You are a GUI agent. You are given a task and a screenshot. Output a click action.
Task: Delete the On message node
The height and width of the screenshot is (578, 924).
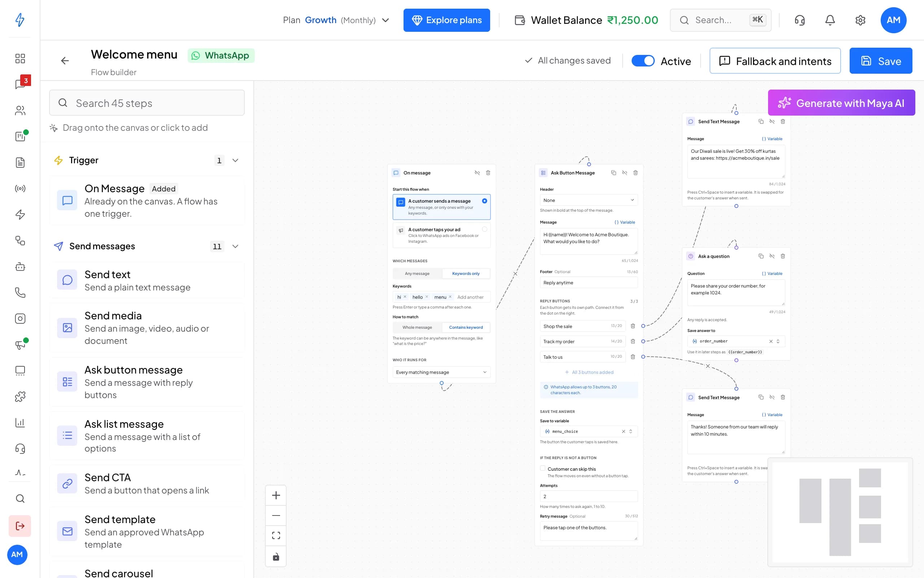(x=488, y=173)
